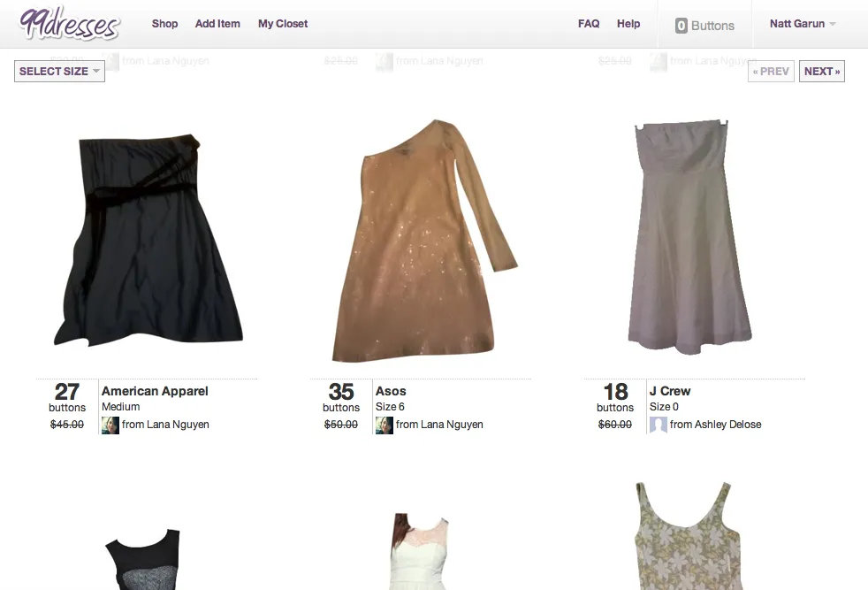Click the 99dresses logo
Viewport: 868px width, 590px height.
pyautogui.click(x=69, y=24)
